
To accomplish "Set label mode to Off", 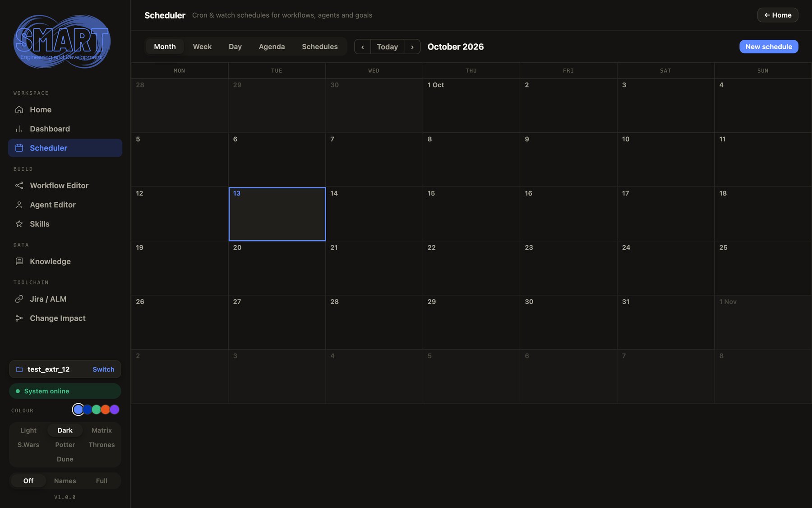I will click(x=28, y=481).
